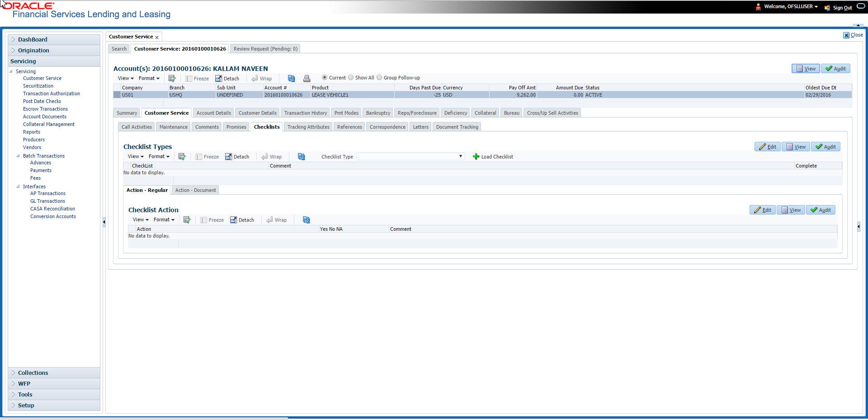Click the Close icon at the top right
This screenshot has height=420, width=868.
pos(846,35)
